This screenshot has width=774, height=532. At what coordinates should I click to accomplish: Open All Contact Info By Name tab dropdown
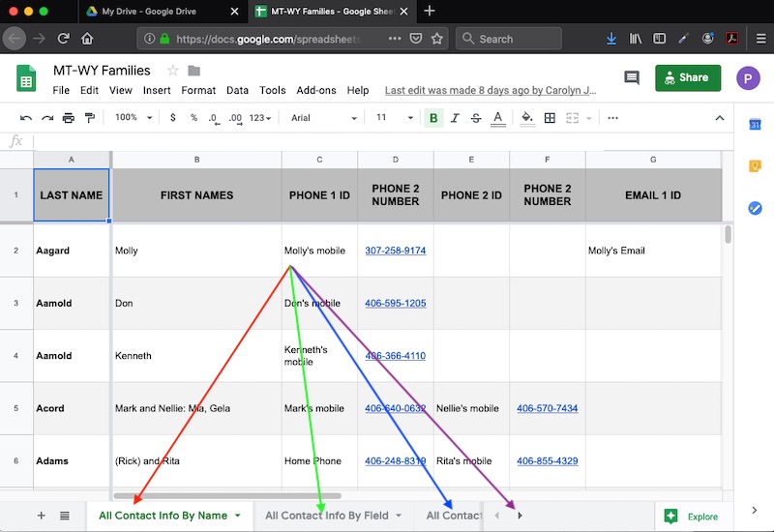(x=238, y=516)
